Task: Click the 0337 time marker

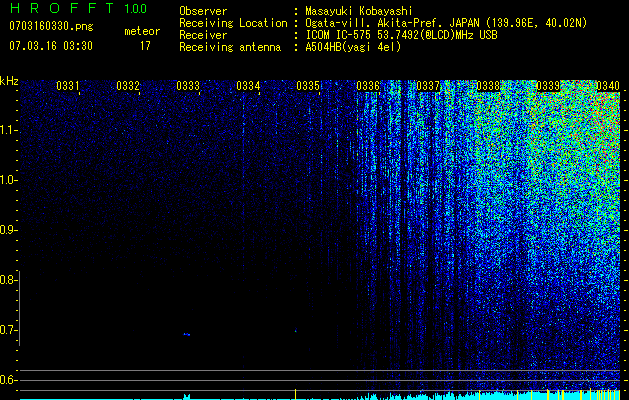Action: 428,86
